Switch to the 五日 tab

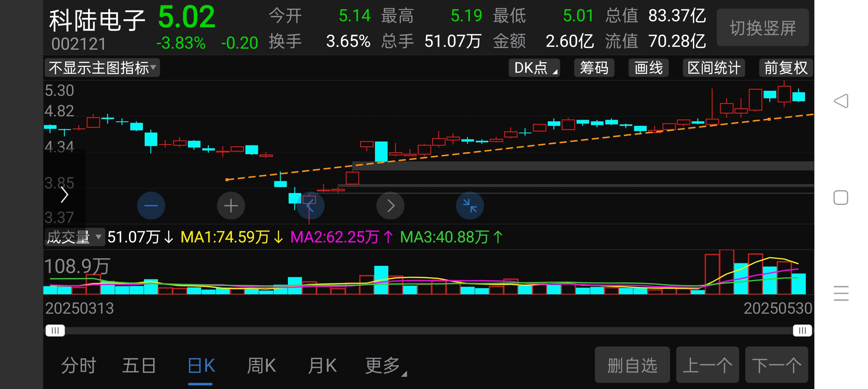pyautogui.click(x=139, y=366)
